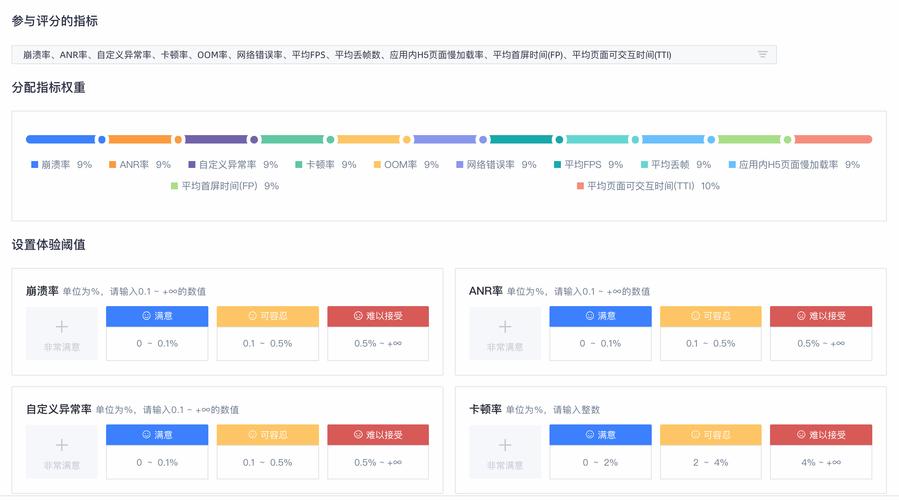Click the plus icon for 自定义异常率 非常满意
The height and width of the screenshot is (500, 899).
pyautogui.click(x=61, y=445)
